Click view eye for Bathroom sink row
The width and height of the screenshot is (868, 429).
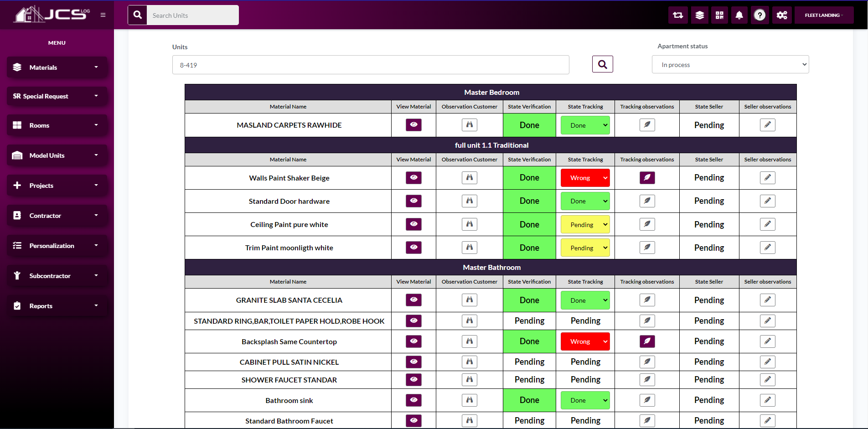413,400
